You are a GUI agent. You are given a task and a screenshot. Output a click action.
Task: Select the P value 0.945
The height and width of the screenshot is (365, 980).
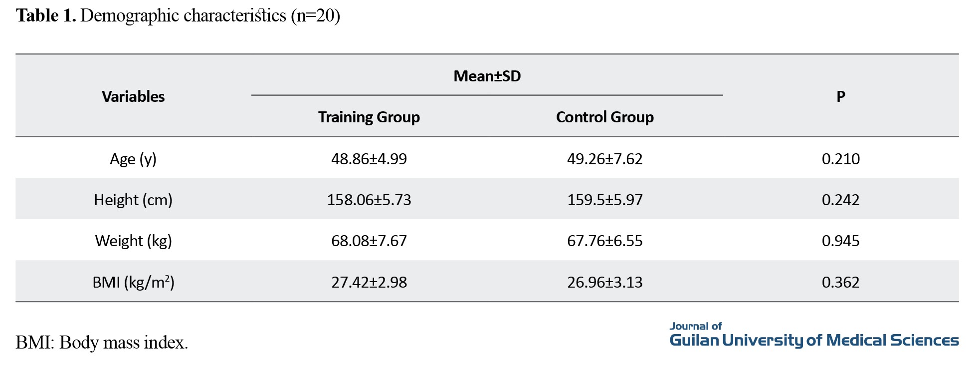pyautogui.click(x=840, y=241)
